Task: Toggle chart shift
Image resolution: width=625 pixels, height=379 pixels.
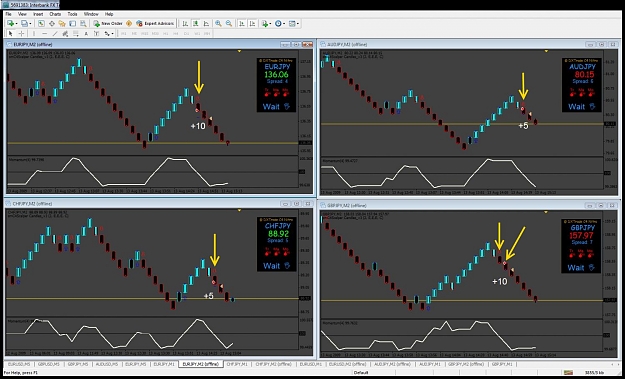Action: click(252, 24)
